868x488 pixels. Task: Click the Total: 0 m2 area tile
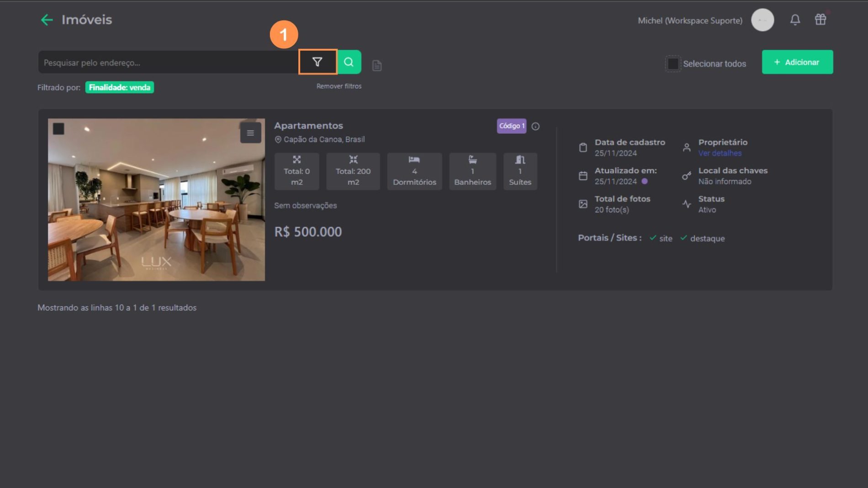(297, 171)
